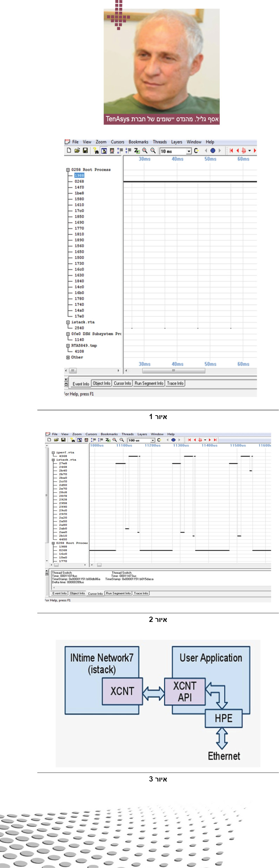Switch to Event Info tab in Figure 1
279x868 pixels.
[x=81, y=384]
